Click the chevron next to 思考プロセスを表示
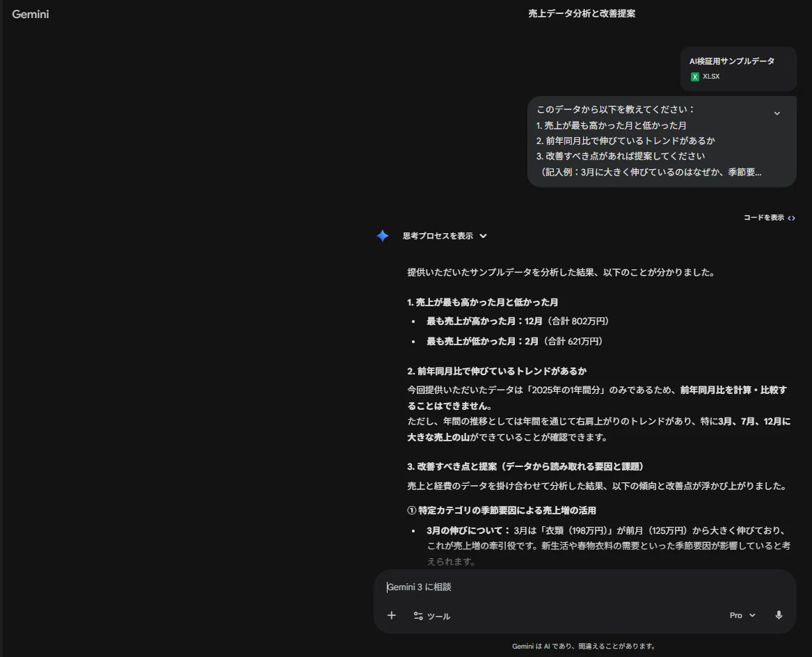The image size is (812, 657). [x=483, y=236]
